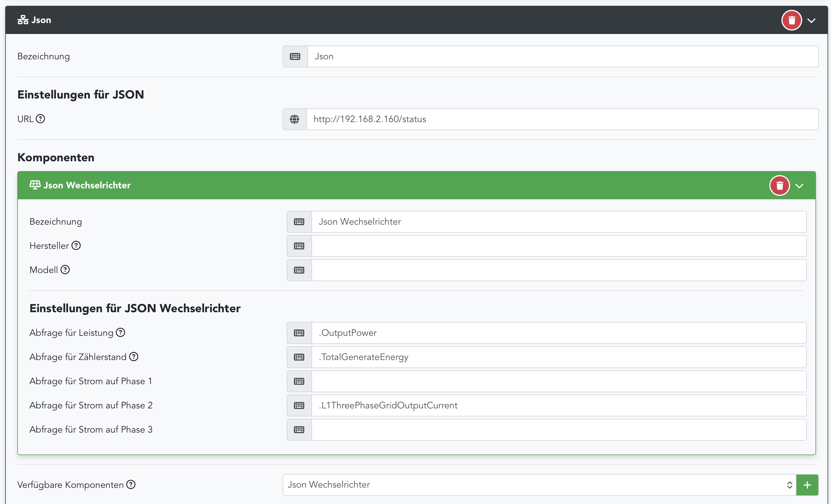Collapse the Json device card chevron
This screenshot has width=831, height=504.
click(x=811, y=20)
